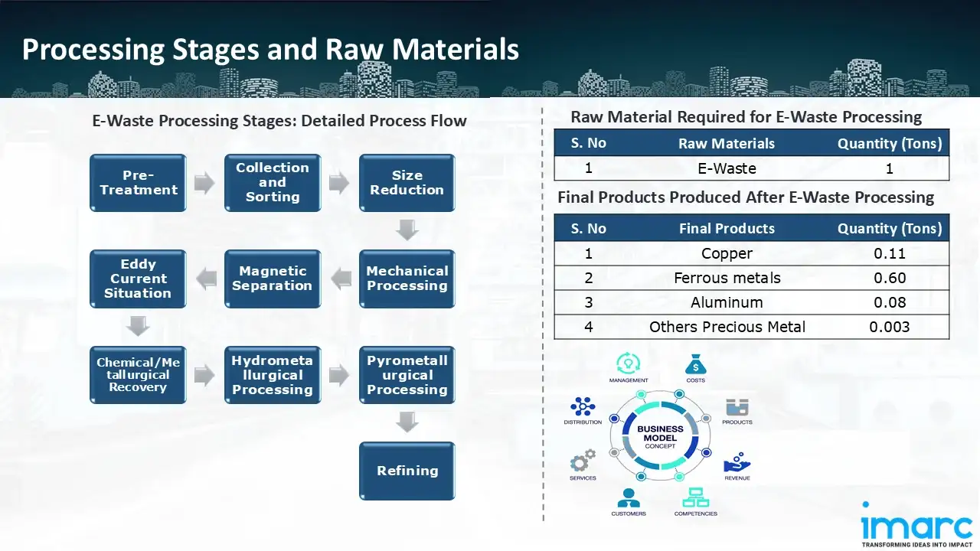This screenshot has width=980, height=551.
Task: Select the Pyrometallurgical Processing box
Action: point(407,375)
